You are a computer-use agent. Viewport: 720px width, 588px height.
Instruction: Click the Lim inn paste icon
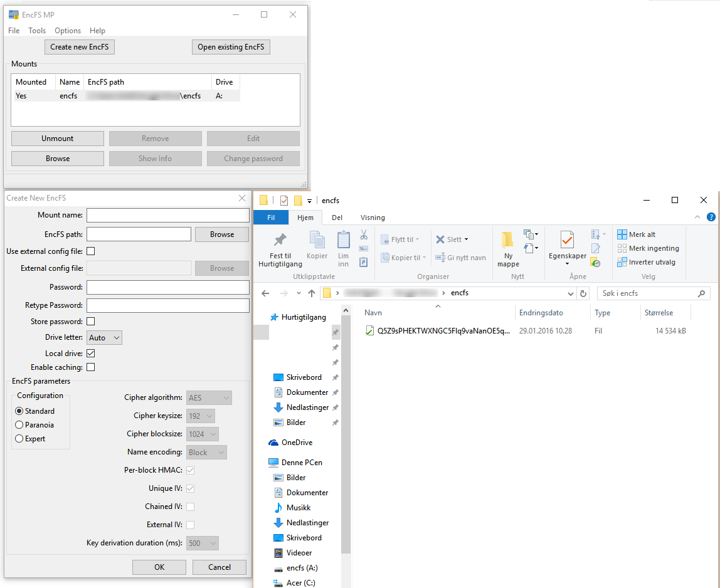point(343,240)
